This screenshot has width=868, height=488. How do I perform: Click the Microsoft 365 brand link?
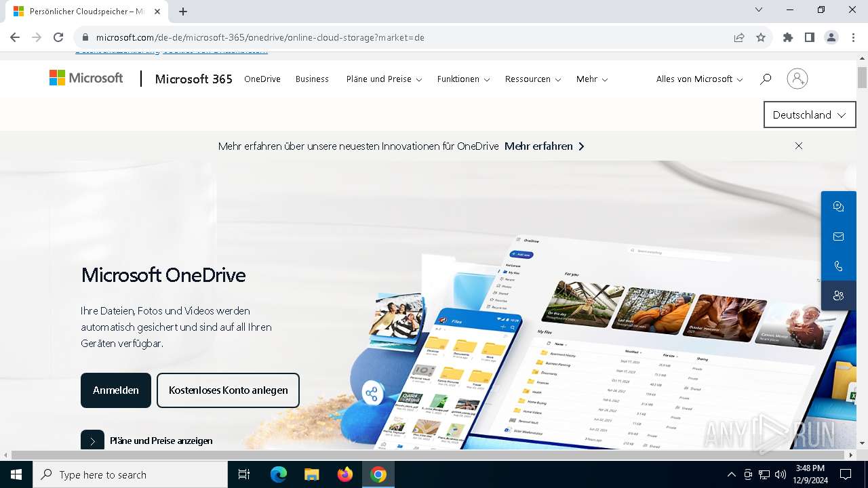[x=193, y=79]
